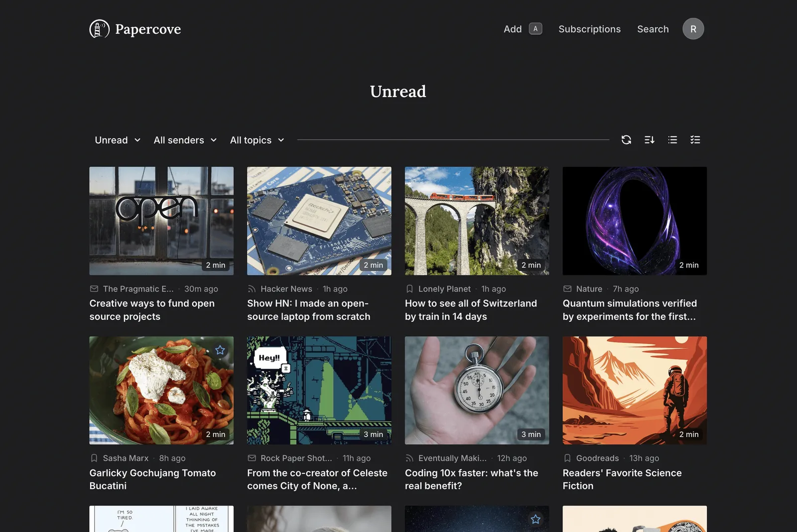797x532 pixels.
Task: Click the A shortcut key badge
Action: (535, 29)
